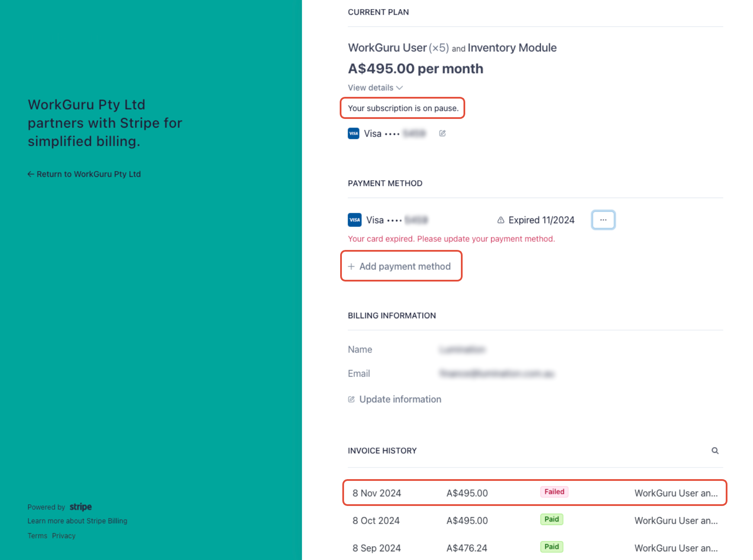Click the Visa logo in Payment Method section
Image resolution: width=753 pixels, height=560 pixels.
coord(354,220)
